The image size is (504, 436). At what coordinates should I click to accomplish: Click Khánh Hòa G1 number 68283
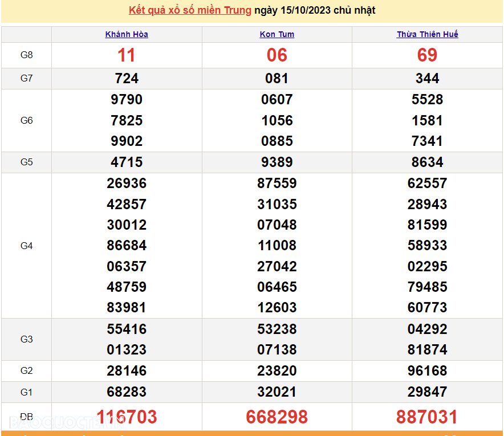click(x=127, y=392)
